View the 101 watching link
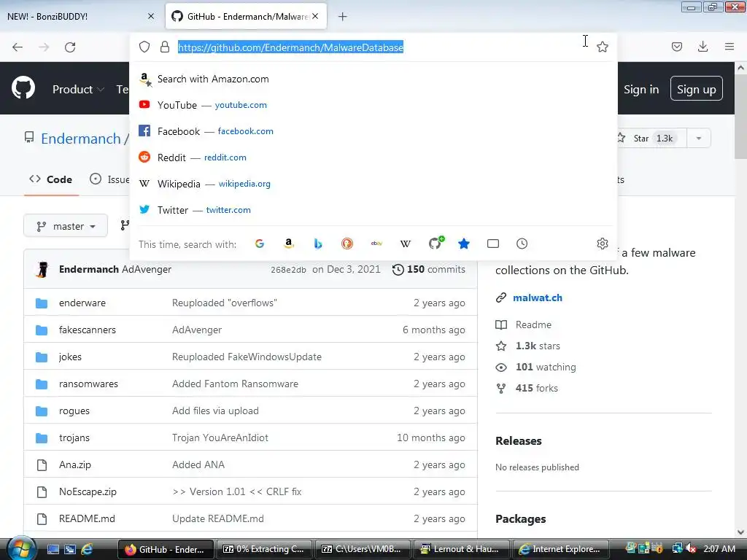This screenshot has width=747, height=560. [546, 367]
